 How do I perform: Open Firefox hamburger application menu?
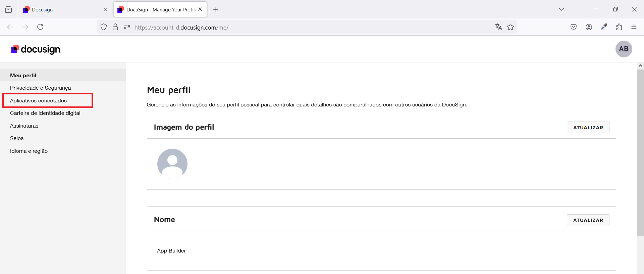(x=634, y=27)
